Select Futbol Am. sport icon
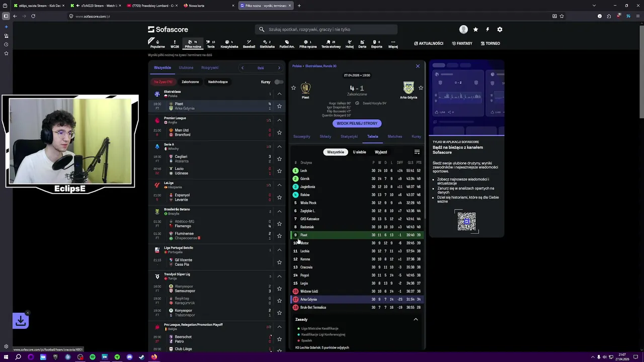This screenshot has height=362, width=644. [x=287, y=44]
